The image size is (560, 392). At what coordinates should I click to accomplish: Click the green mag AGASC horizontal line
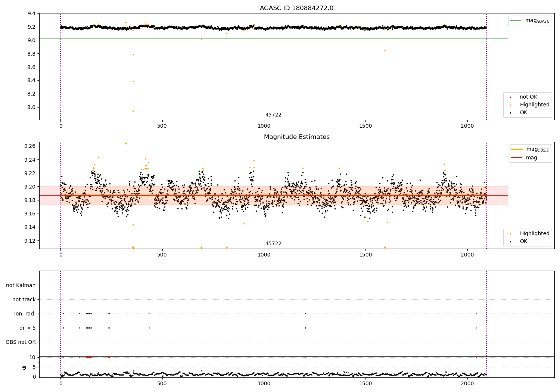[x=274, y=38]
